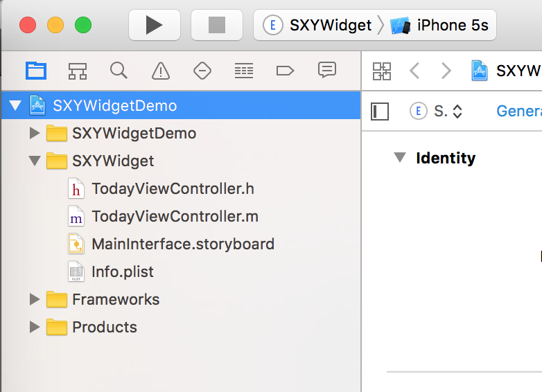Collapse the Identity section

(399, 158)
